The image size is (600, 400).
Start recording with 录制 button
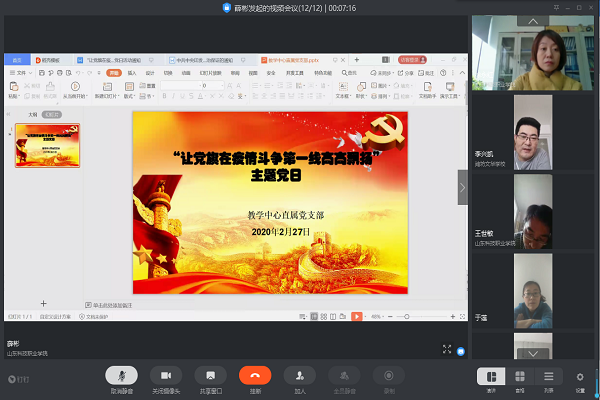coord(389,376)
